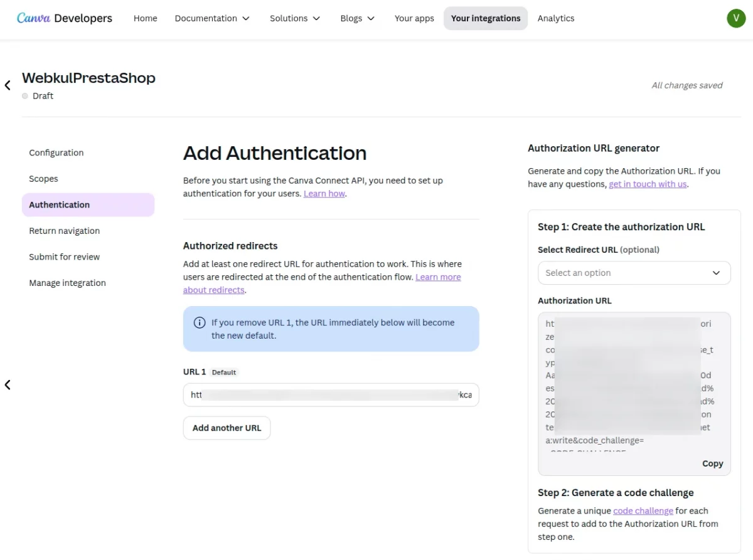The width and height of the screenshot is (753, 560).
Task: Click the WebkulPrestaShop integration title
Action: (x=88, y=78)
